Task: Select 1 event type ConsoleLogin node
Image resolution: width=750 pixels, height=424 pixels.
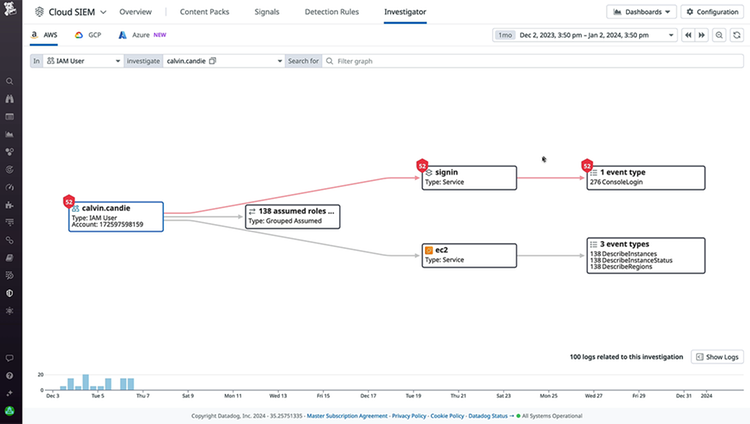Action: coord(646,178)
